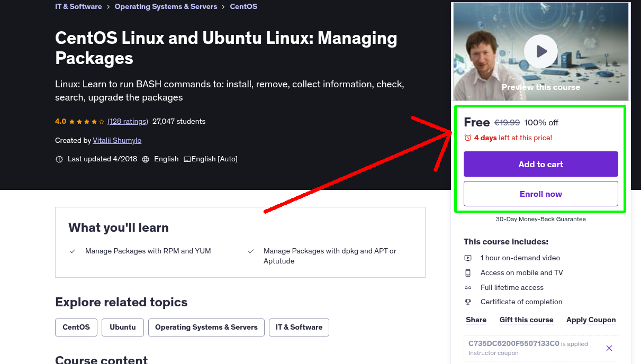
Task: Click the video icon next to on-demand video
Action: 468,258
